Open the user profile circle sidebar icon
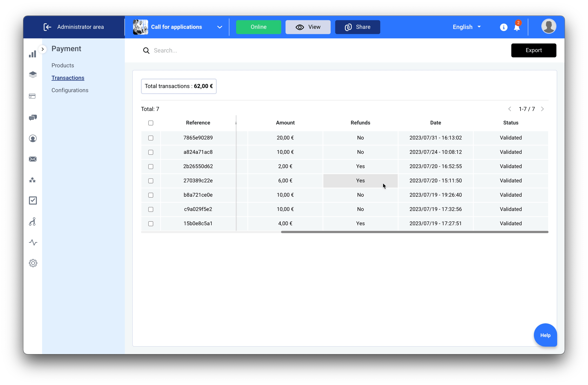588x385 pixels. 33,139
